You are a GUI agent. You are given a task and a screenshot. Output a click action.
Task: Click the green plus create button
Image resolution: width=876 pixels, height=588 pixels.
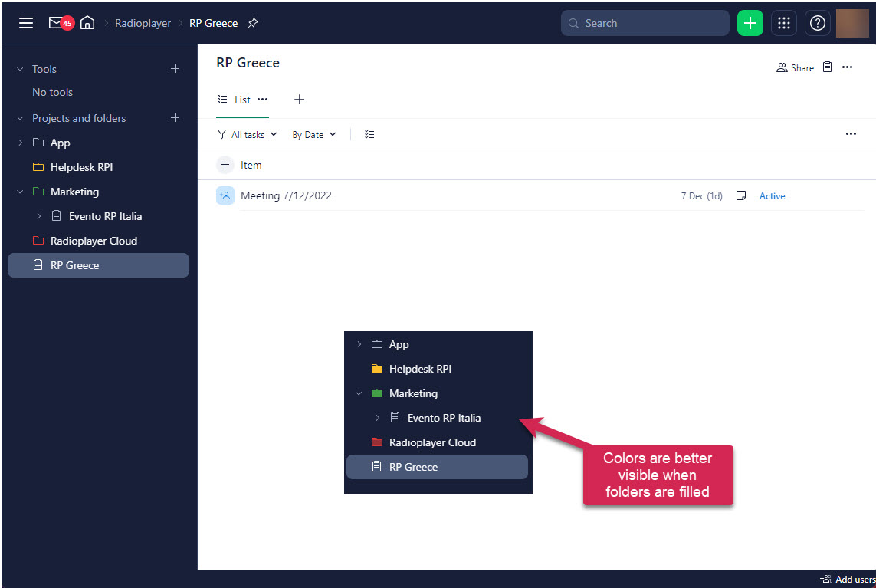click(x=750, y=23)
